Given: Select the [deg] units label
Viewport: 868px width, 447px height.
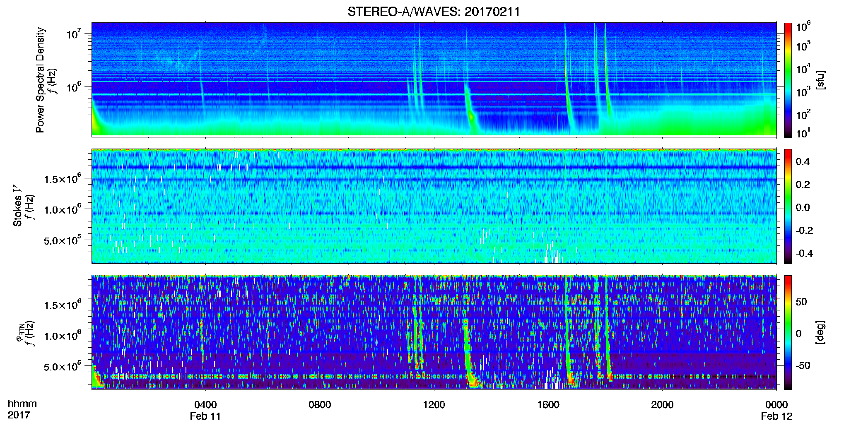Looking at the screenshot, I should coord(820,332).
